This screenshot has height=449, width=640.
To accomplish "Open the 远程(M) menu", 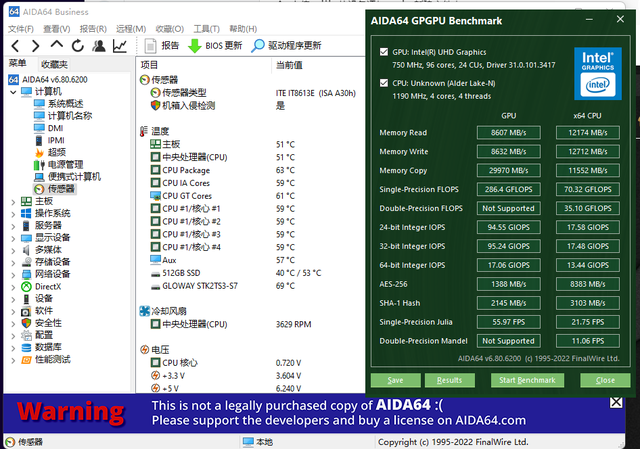I will pos(131,29).
